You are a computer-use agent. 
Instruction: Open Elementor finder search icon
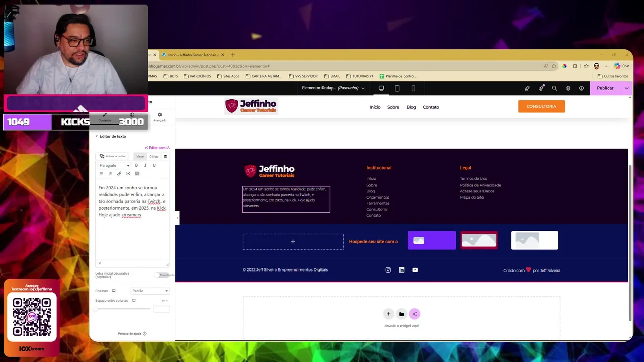pos(554,88)
